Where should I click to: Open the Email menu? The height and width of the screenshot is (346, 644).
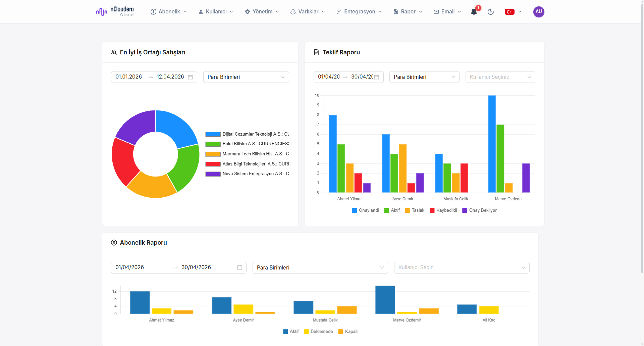pyautogui.click(x=447, y=12)
